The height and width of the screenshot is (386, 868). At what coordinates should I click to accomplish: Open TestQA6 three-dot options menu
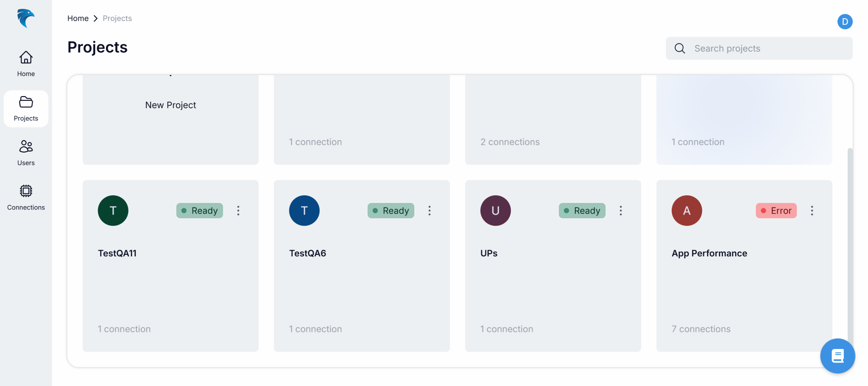[x=430, y=210]
